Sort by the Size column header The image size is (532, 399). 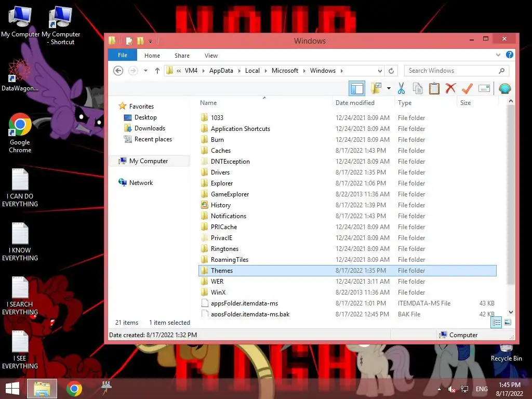(x=465, y=103)
